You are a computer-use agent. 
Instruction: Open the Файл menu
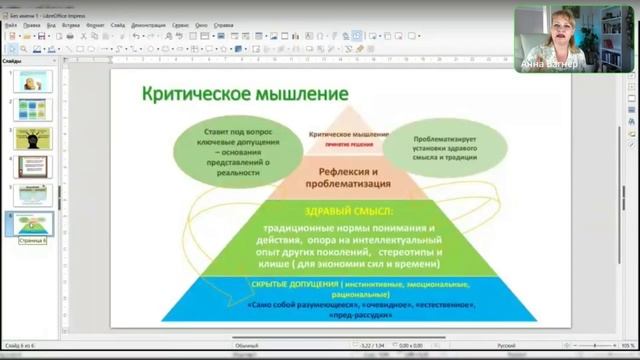[x=11, y=25]
